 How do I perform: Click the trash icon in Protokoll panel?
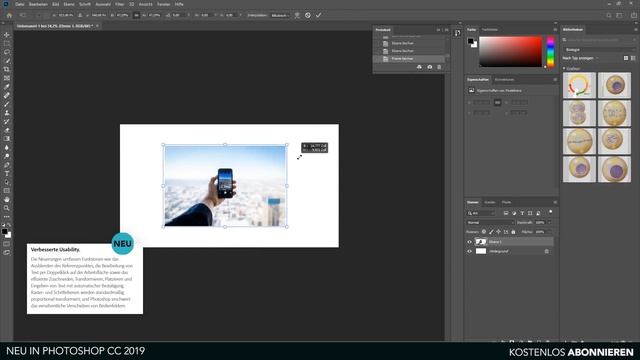coord(439,67)
